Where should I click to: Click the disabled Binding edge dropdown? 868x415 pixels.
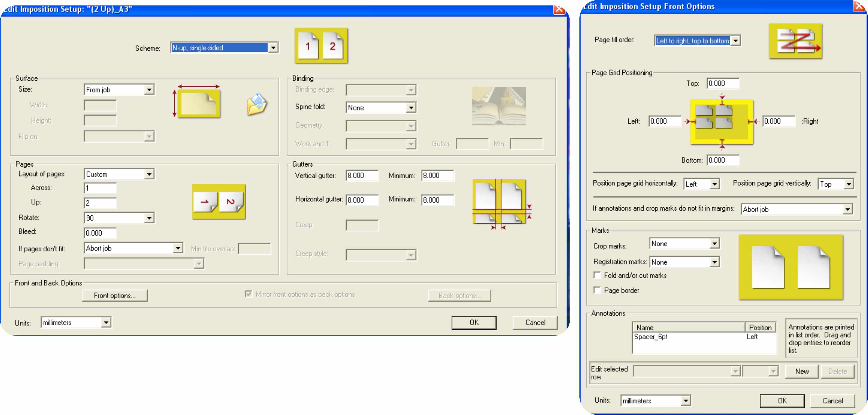point(381,90)
